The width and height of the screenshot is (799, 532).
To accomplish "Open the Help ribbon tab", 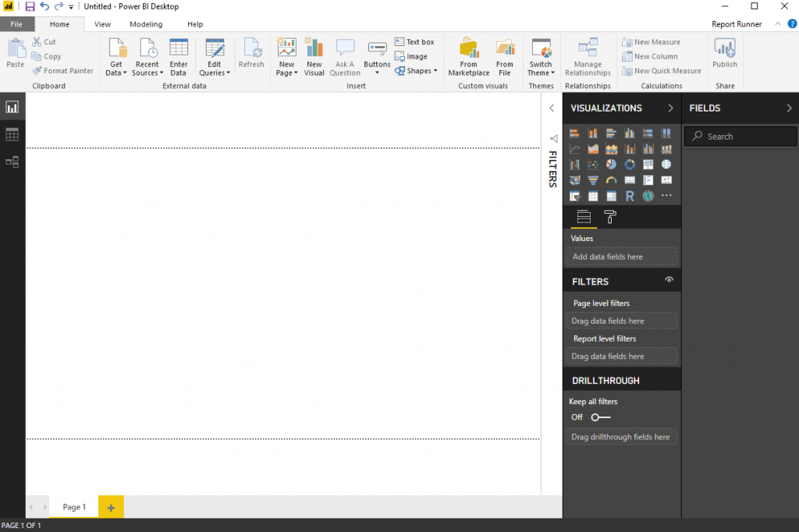I will pos(195,24).
